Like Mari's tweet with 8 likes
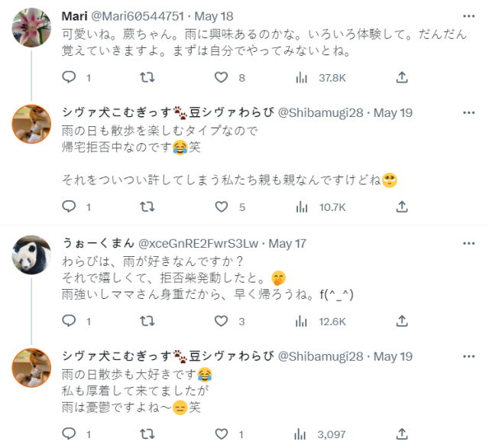Screen dimensions: 489x448 pos(222,77)
